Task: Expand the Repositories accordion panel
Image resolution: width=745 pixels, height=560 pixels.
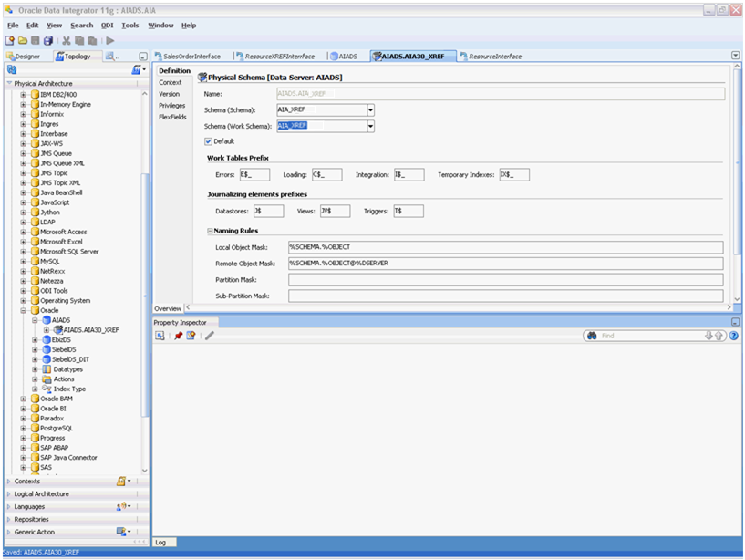Action: pyautogui.click(x=8, y=519)
